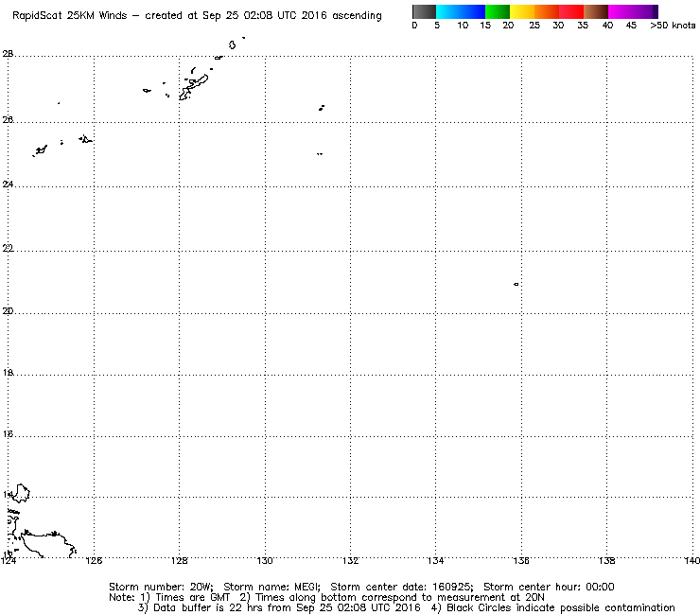Viewport: 700px width, 615px height.
Task: Click the '35' colorbar tick label
Action: pyautogui.click(x=583, y=26)
